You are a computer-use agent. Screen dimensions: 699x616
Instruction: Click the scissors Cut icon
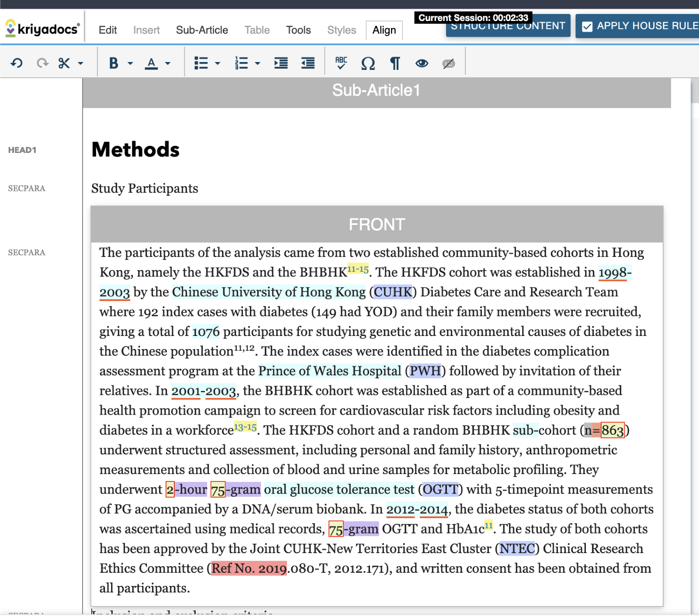64,63
